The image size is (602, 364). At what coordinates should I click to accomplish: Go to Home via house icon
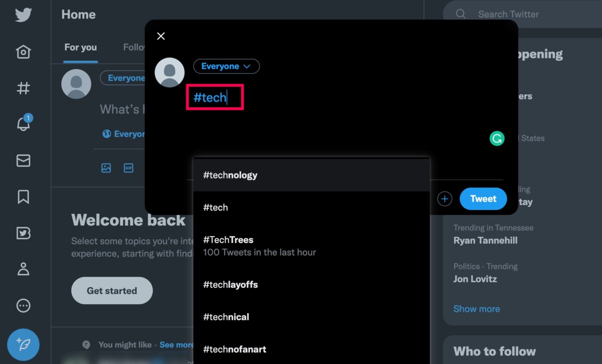[x=23, y=52]
